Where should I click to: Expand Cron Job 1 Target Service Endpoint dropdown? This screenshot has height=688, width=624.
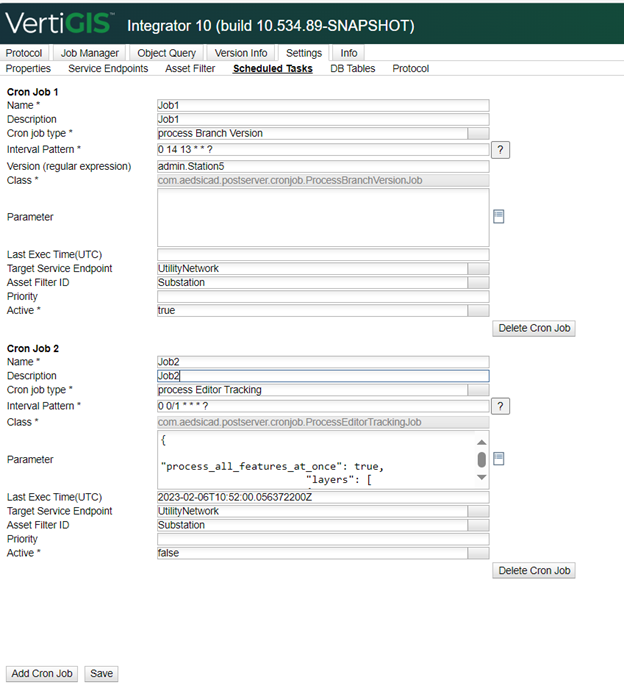click(x=478, y=269)
